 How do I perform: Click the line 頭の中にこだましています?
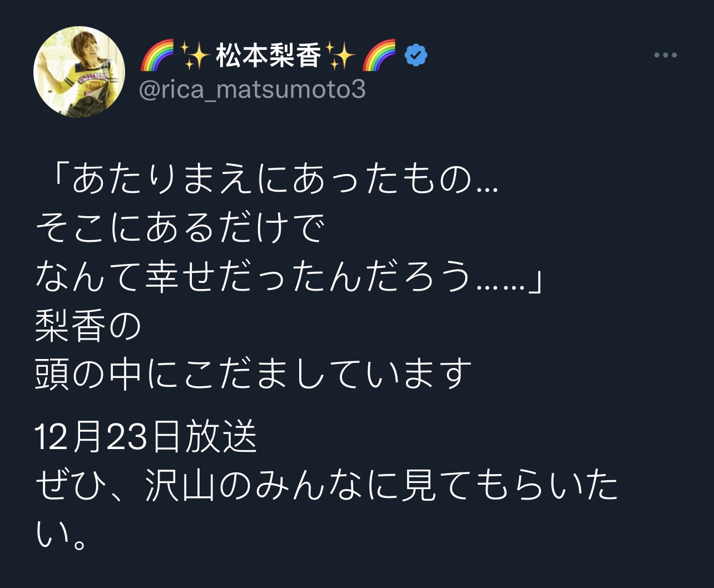point(253,373)
